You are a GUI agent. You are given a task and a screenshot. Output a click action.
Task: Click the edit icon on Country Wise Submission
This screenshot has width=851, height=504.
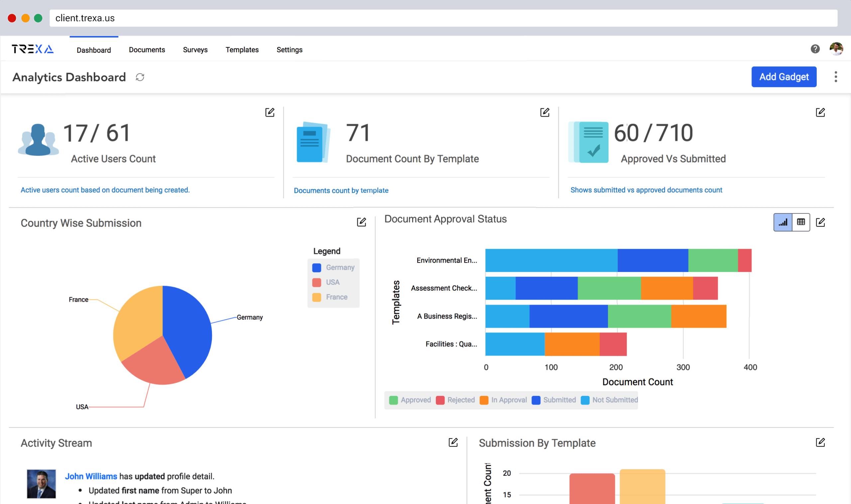pyautogui.click(x=360, y=222)
